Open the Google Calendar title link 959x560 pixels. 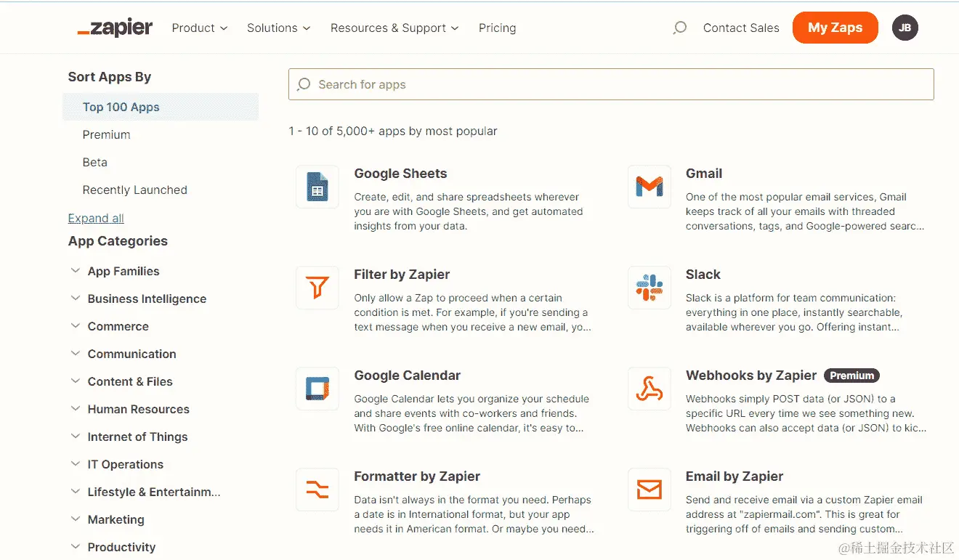[x=408, y=376]
